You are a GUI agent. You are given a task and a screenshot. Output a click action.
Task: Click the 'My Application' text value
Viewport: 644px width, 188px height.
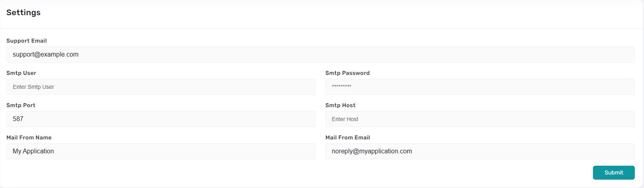(x=33, y=151)
